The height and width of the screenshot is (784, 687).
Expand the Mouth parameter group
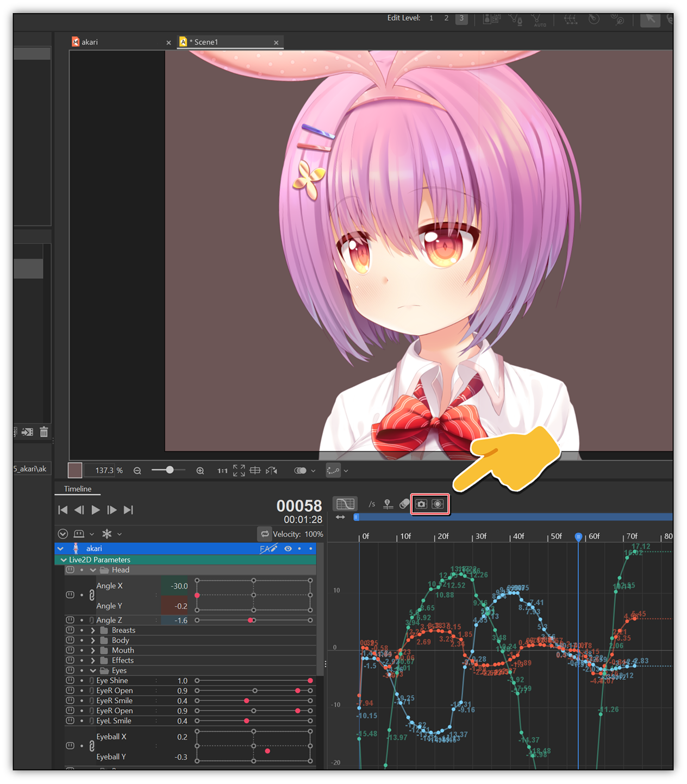point(92,650)
